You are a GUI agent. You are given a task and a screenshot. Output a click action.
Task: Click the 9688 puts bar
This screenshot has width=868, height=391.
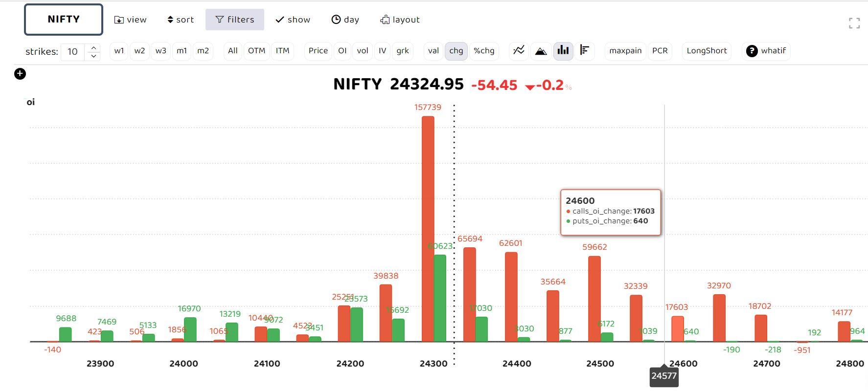[x=66, y=334]
